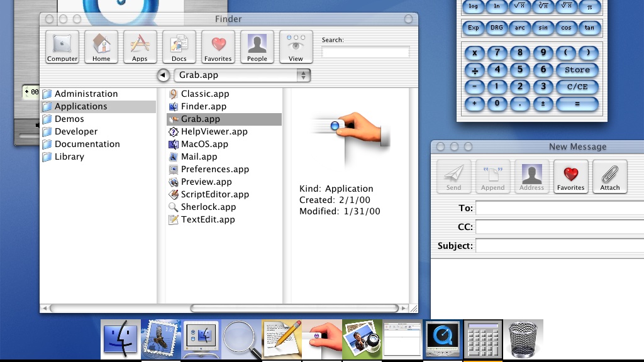This screenshot has height=362, width=644.
Task: Click the calculator equals button
Action: (x=577, y=104)
